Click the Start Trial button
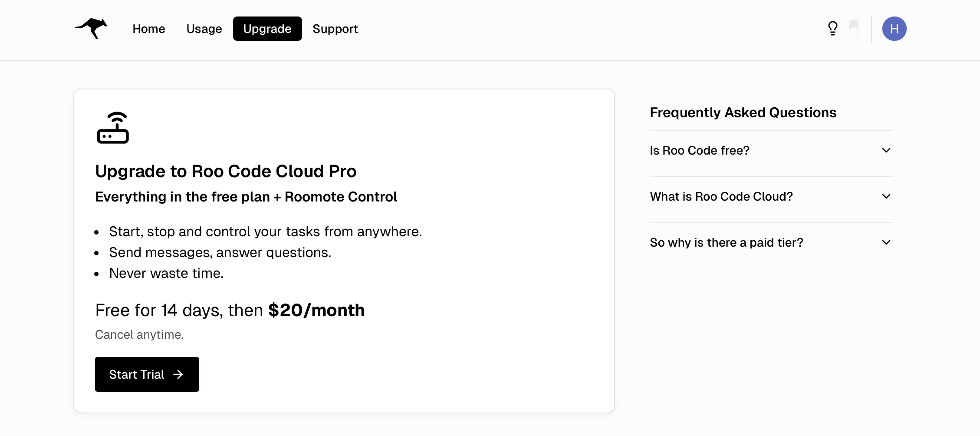This screenshot has width=980, height=436. point(147,374)
